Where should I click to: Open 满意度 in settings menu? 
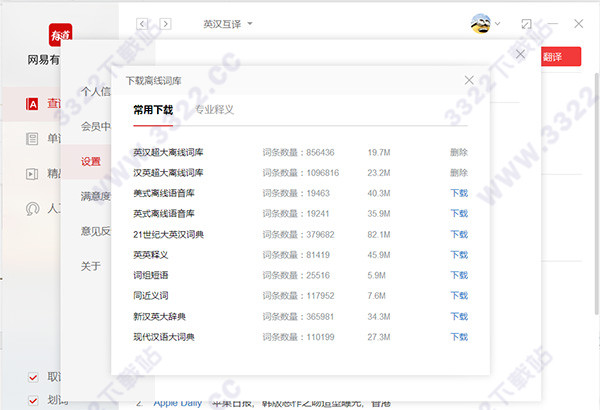[96, 196]
